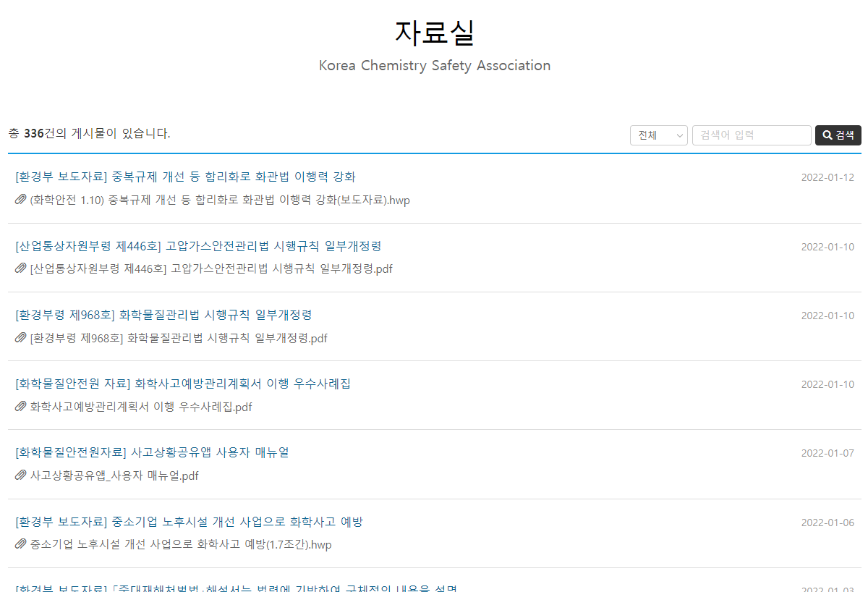The width and height of the screenshot is (868, 592).
Task: Click the 검색 search button
Action: click(838, 135)
